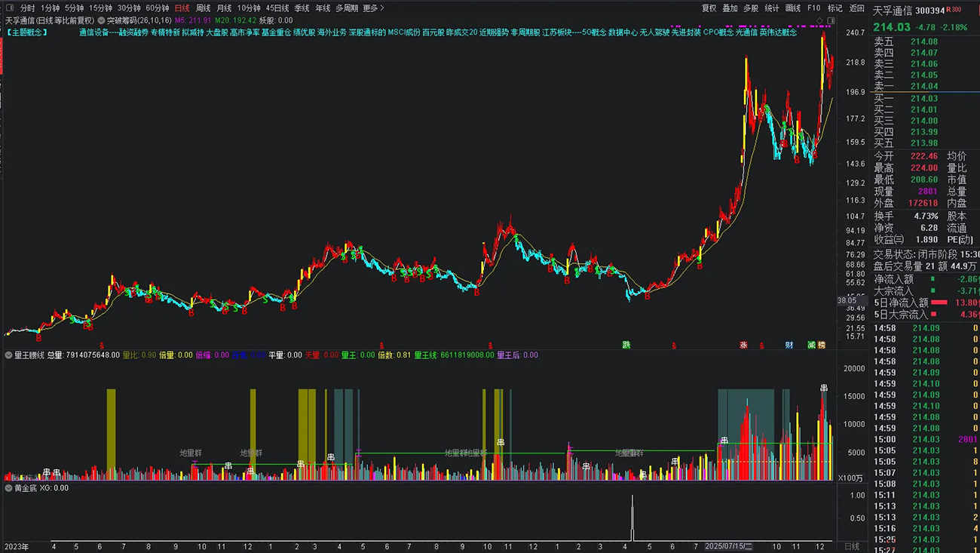Image resolution: width=980 pixels, height=553 pixels.
Task: Activate the 画线 drawing tool
Action: click(793, 8)
